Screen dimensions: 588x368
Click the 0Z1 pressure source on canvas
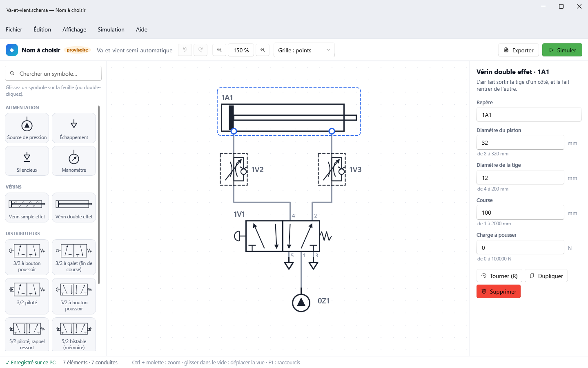pyautogui.click(x=301, y=303)
